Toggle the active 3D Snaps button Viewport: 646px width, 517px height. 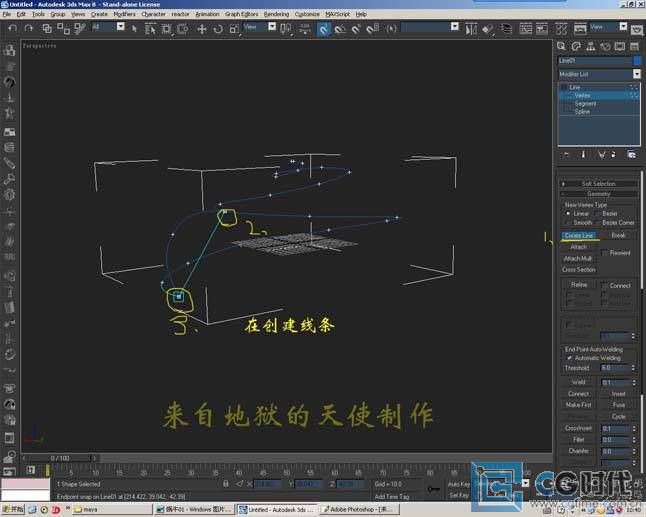click(x=324, y=29)
